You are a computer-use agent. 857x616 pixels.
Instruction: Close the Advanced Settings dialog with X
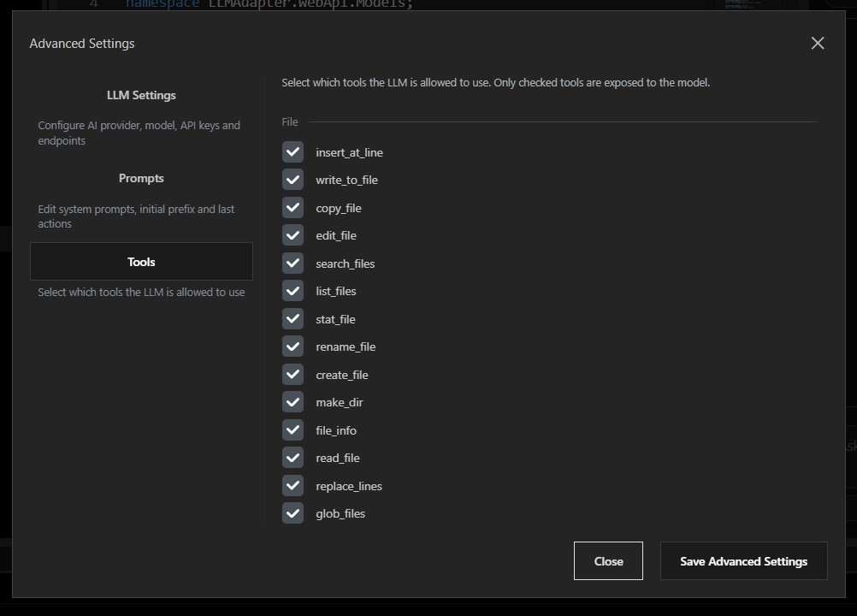tap(818, 43)
